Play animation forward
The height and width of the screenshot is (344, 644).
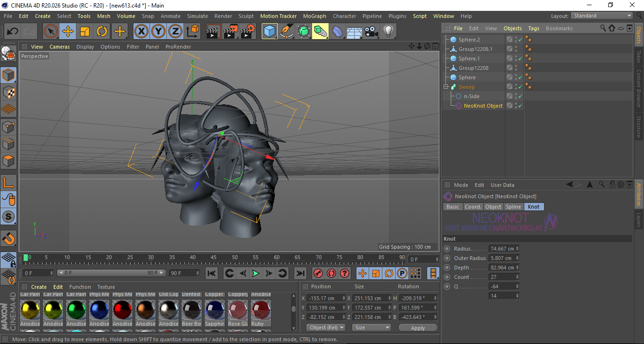[256, 273]
